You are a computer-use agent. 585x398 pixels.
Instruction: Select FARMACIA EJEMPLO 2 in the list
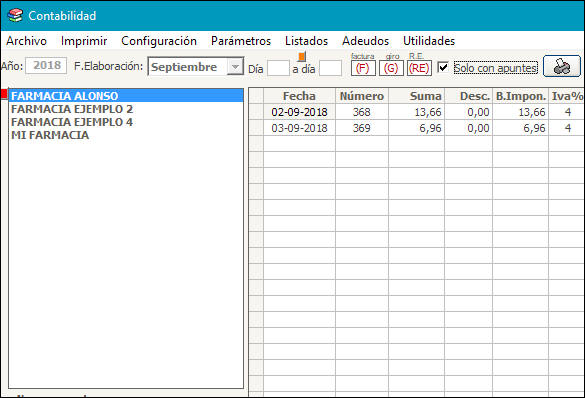tap(126, 109)
